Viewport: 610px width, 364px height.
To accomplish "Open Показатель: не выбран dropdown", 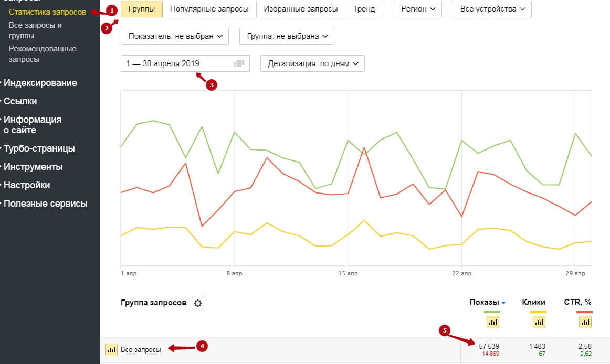I will pyautogui.click(x=175, y=36).
